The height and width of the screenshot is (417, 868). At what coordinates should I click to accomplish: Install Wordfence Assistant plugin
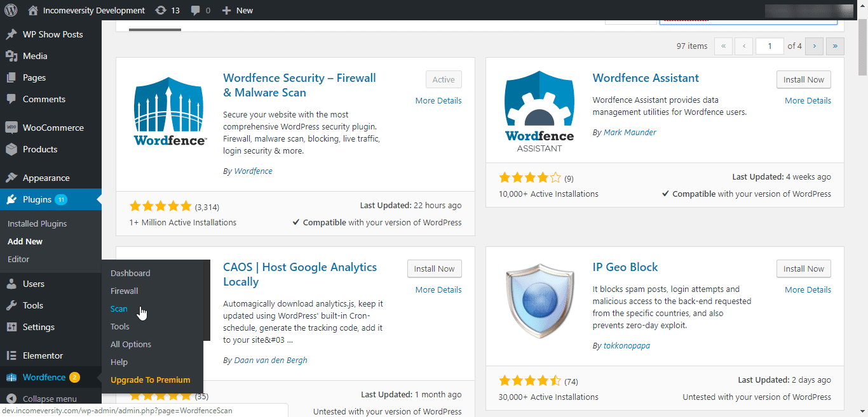tap(804, 79)
